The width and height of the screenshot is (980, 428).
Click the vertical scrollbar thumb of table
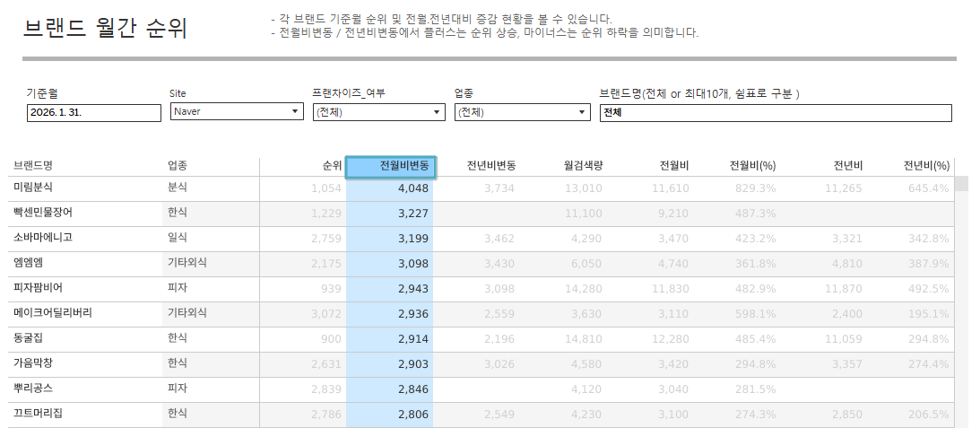point(960,185)
